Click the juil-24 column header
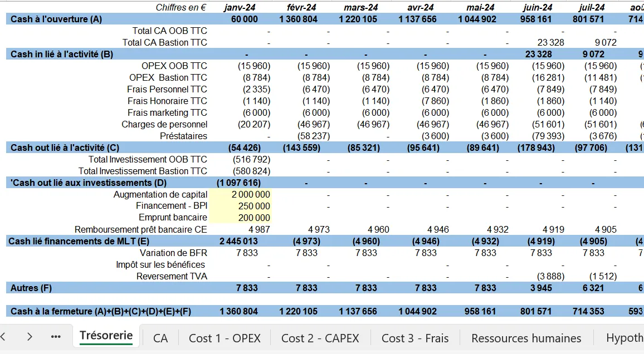 click(592, 7)
